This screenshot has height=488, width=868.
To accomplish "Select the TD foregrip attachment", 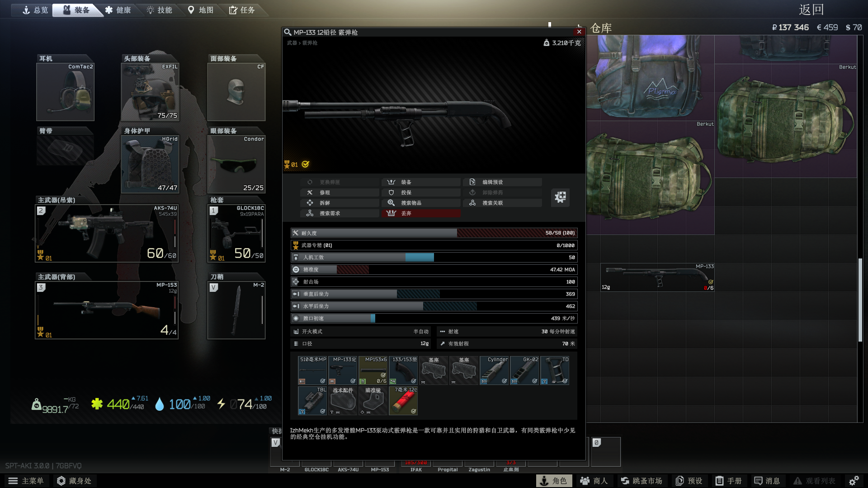I will point(555,370).
